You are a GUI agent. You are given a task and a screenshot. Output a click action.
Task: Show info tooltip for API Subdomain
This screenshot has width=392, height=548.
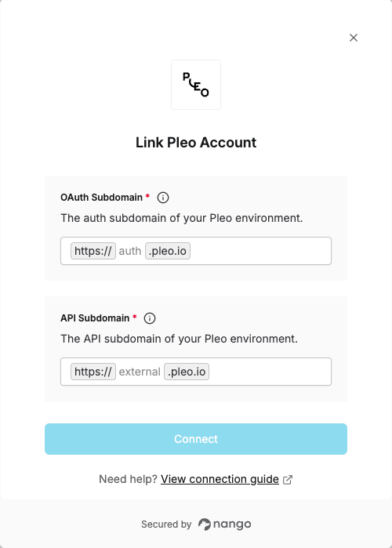coord(150,318)
